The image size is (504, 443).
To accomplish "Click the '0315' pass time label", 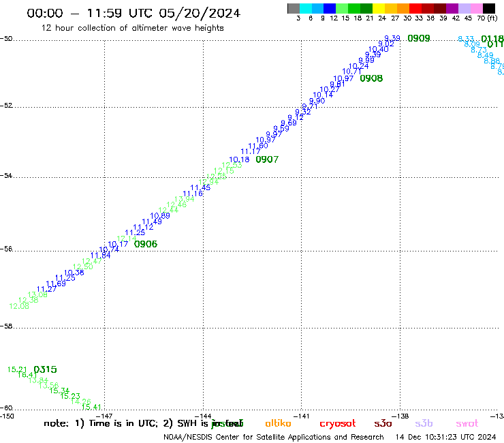I will 45,369.
